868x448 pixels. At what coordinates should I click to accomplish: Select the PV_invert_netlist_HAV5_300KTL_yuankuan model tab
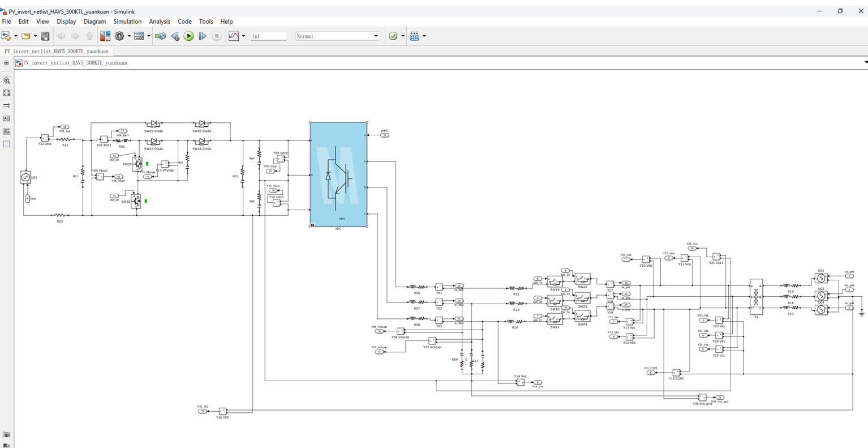click(x=57, y=52)
